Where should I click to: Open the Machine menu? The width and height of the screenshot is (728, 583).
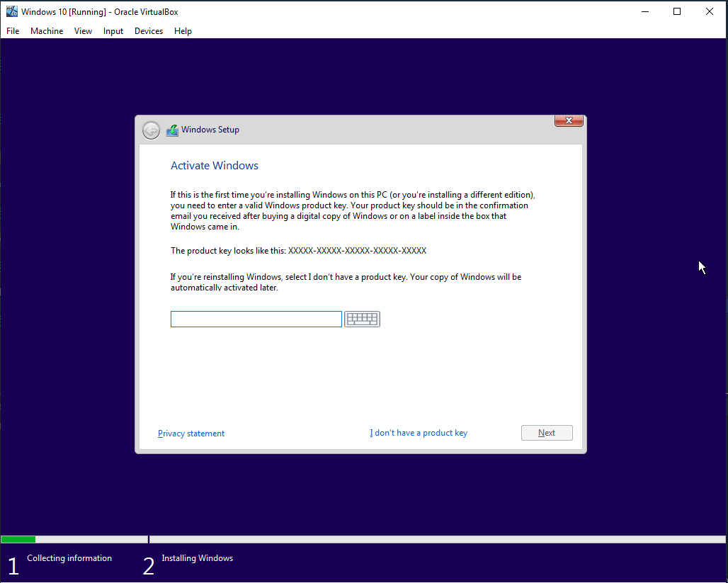point(47,31)
